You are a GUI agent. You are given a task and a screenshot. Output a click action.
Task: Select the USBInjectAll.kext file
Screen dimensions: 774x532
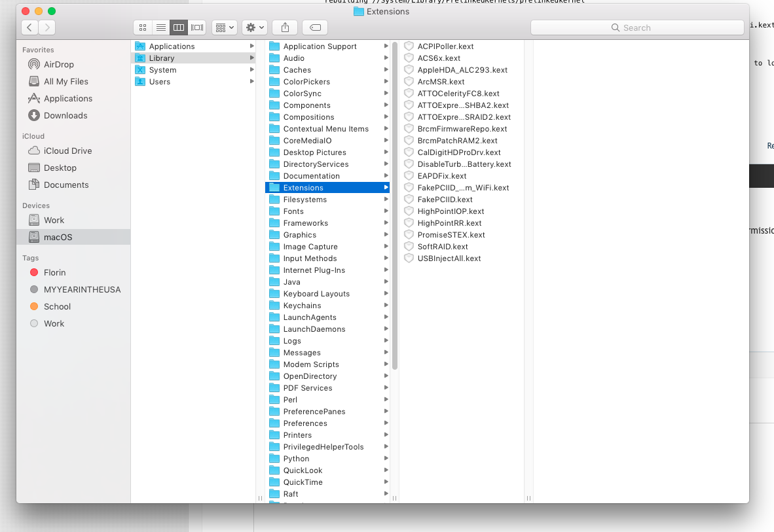[449, 258]
